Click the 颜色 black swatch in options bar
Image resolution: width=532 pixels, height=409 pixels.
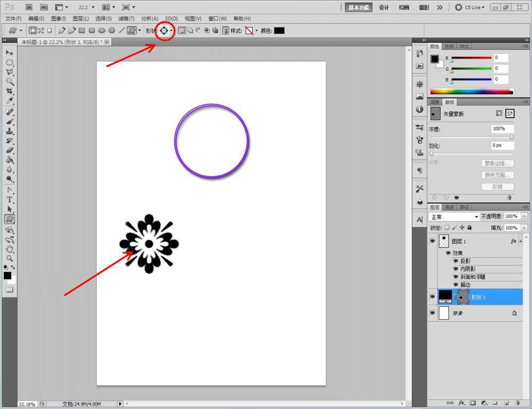[x=279, y=31]
